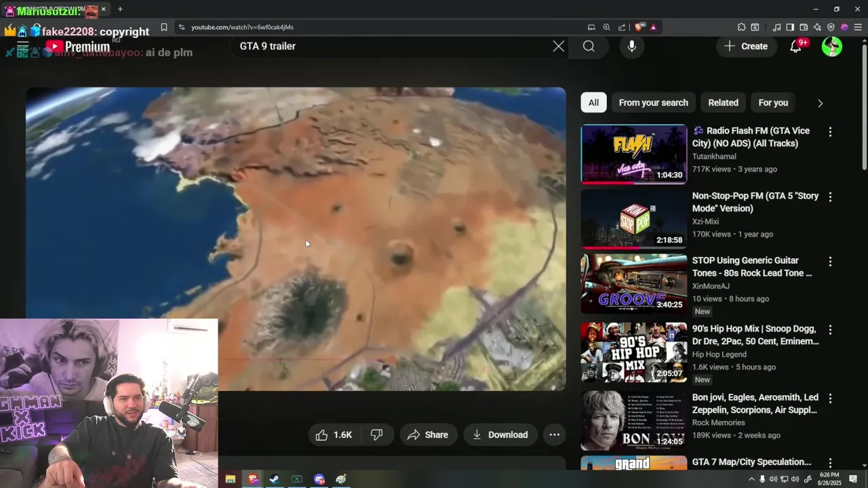Open 90's Hip Hop Mix thumbnail
Screen dimensions: 868x488
(x=633, y=352)
